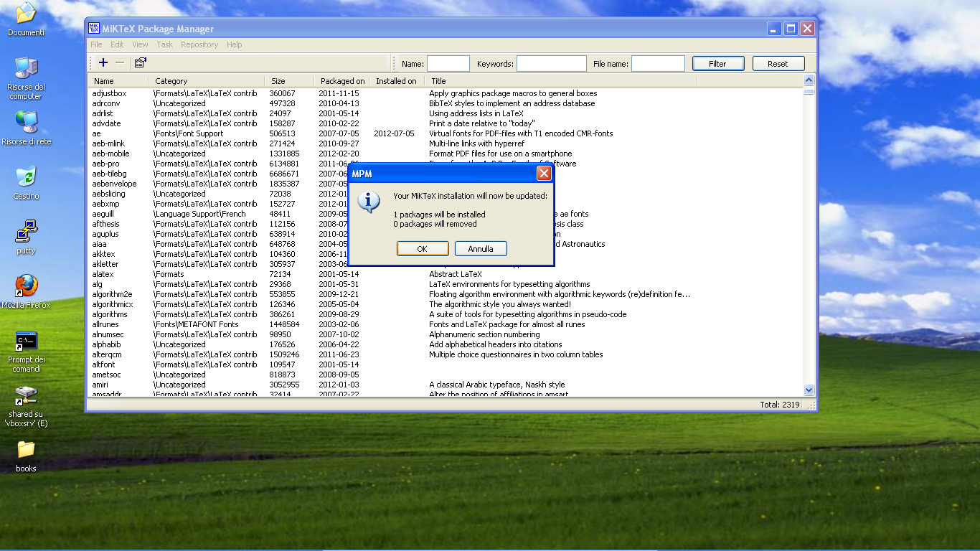Select the Mozilla Firefox desktop icon
Screen dimensions: 980x551
[26, 292]
